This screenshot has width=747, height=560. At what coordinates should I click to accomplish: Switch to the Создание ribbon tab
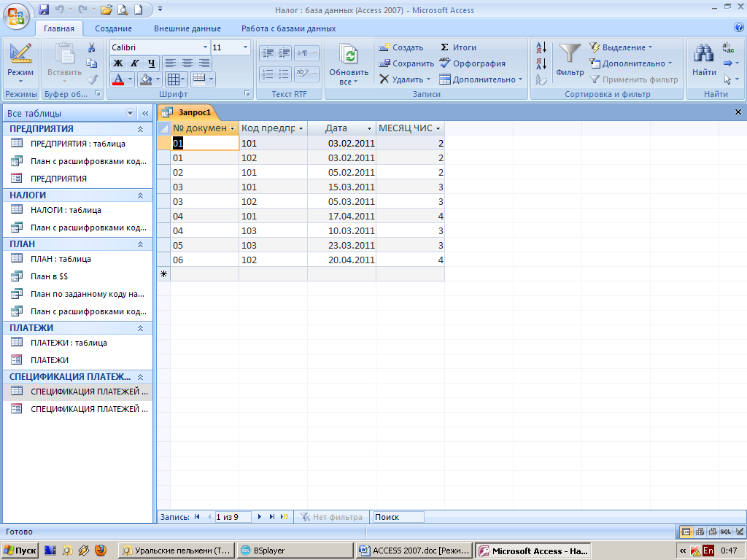[113, 28]
